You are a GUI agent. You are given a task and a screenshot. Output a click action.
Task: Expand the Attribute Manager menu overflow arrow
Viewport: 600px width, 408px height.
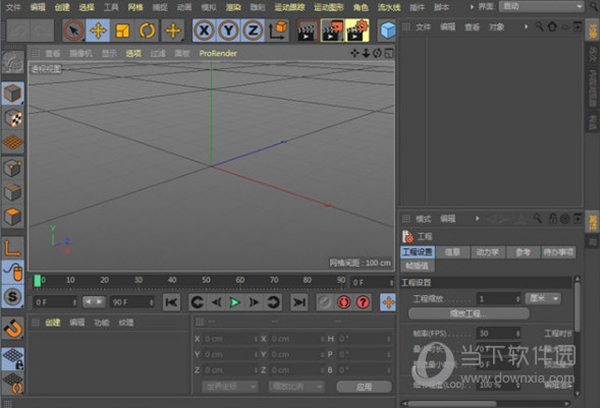(x=477, y=219)
